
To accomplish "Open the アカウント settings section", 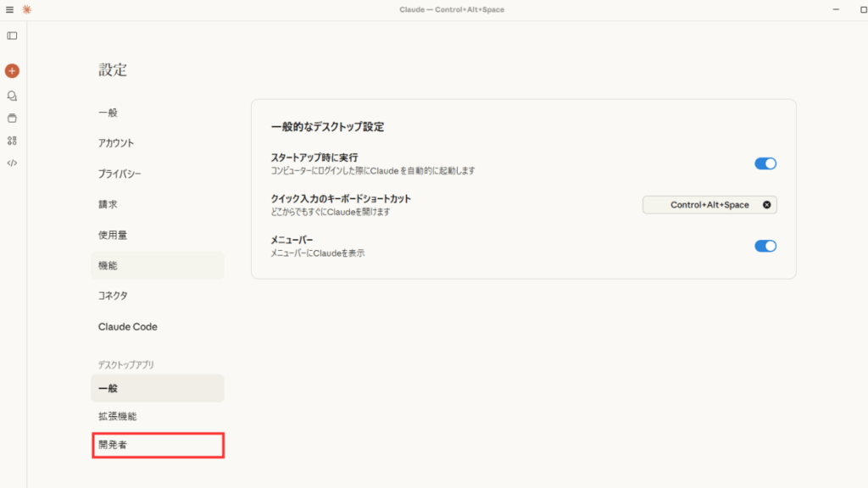I will (x=116, y=143).
